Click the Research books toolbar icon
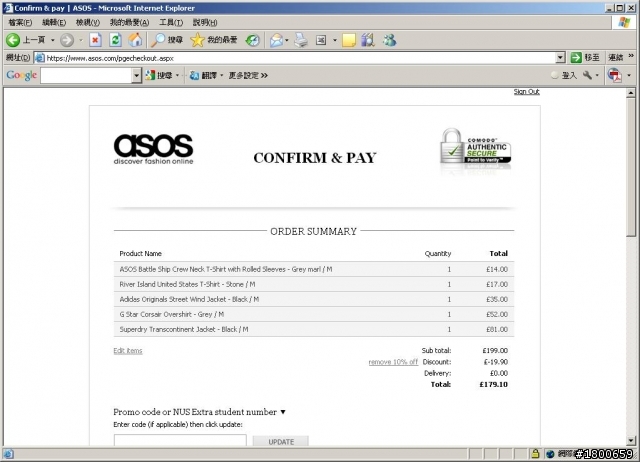The width and height of the screenshot is (640, 462). pos(368,40)
